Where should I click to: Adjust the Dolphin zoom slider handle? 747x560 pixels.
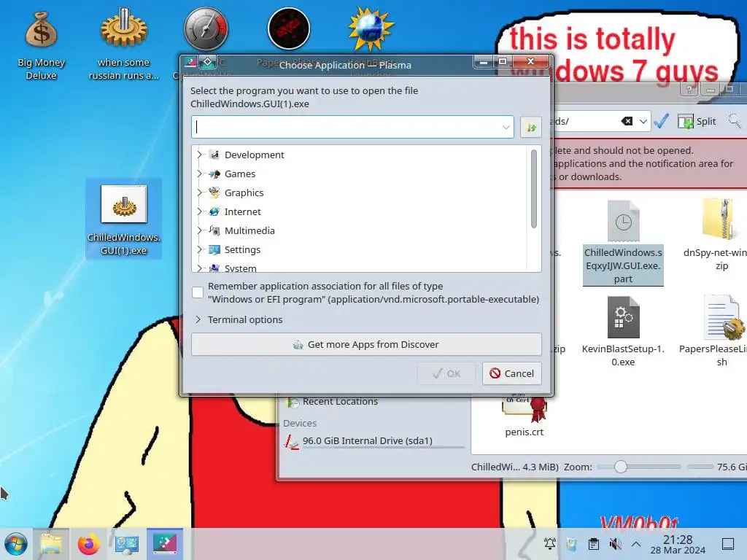pyautogui.click(x=620, y=467)
